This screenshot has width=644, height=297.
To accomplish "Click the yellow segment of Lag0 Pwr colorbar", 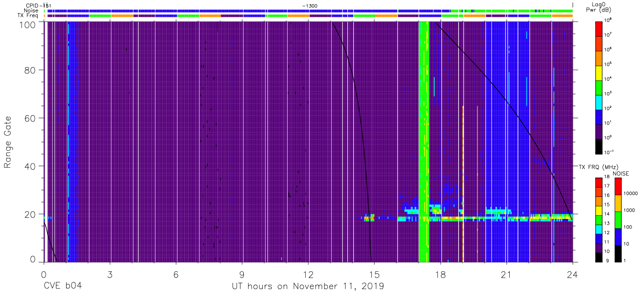I will 599,73.
